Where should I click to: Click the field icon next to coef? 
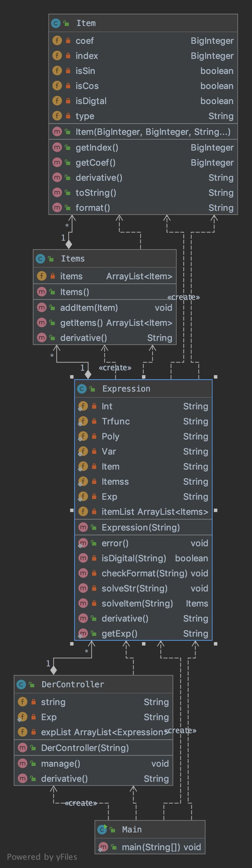[x=57, y=41]
